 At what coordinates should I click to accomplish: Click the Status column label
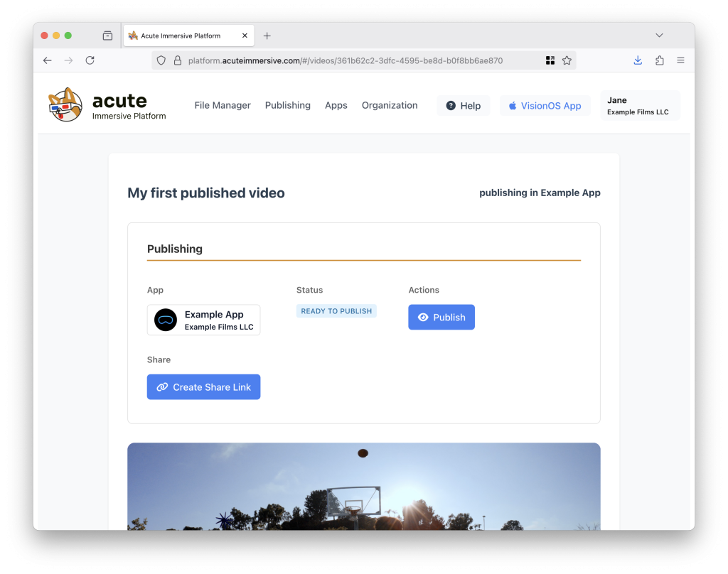tap(309, 290)
